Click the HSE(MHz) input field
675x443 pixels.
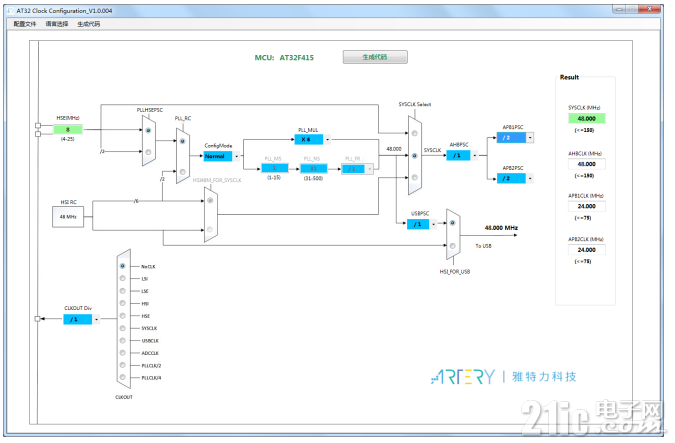coord(68,130)
